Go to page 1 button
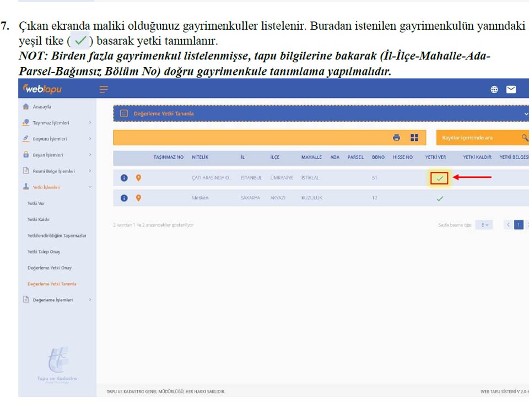529x420 pixels. coord(519,225)
